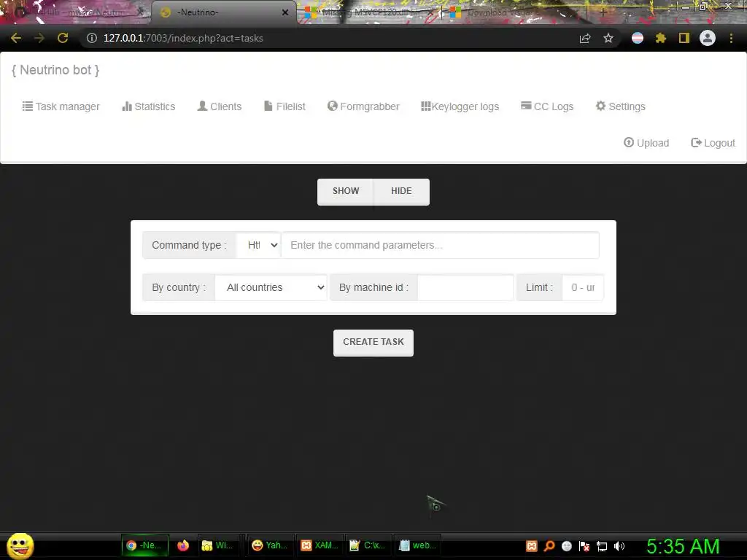Click the Upload link
This screenshot has width=747, height=560.
[x=646, y=143]
